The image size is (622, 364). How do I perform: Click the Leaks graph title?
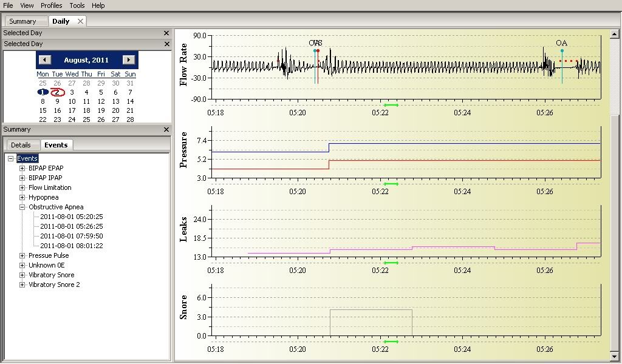(183, 229)
